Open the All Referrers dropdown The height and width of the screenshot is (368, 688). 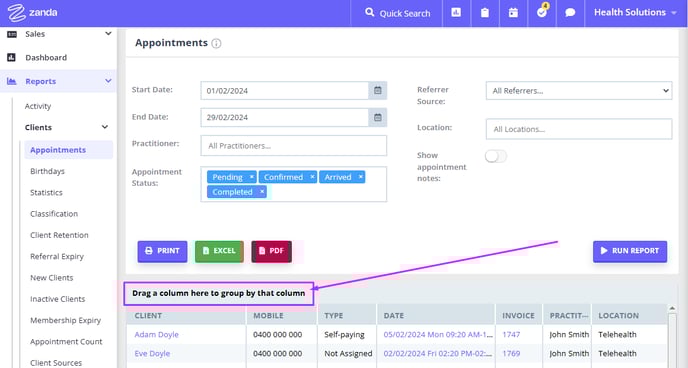tap(579, 91)
